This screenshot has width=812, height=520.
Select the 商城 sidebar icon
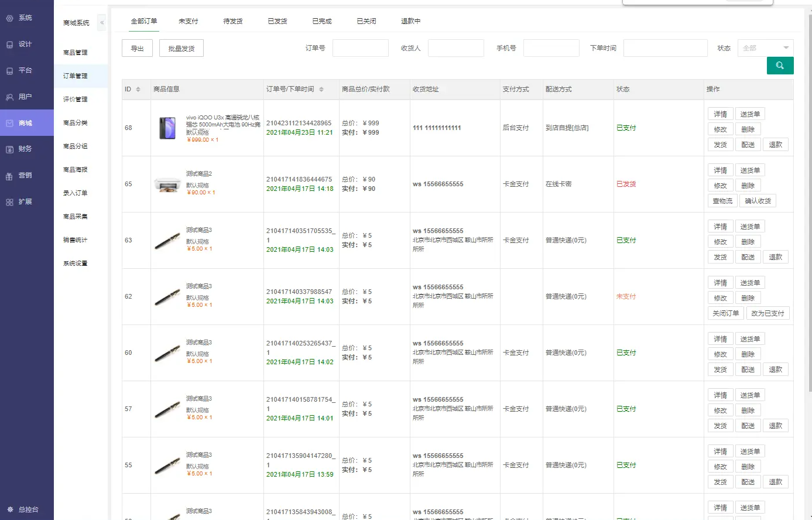[x=9, y=123]
